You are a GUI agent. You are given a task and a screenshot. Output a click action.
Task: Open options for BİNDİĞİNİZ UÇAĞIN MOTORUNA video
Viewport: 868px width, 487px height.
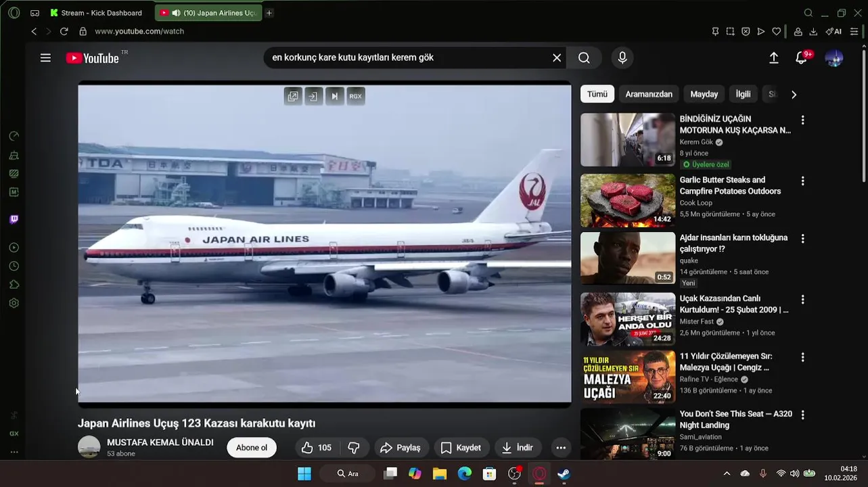click(803, 120)
